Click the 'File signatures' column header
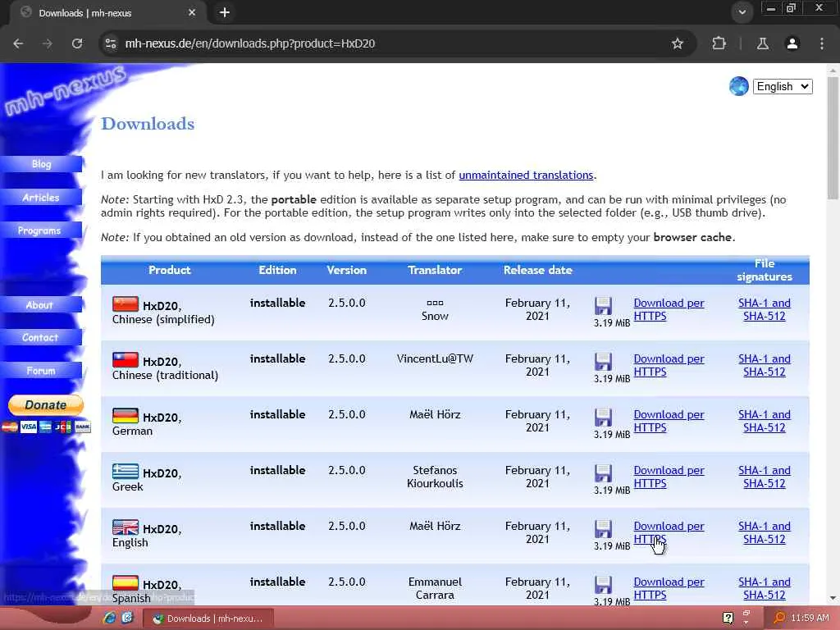Image resolution: width=840 pixels, height=630 pixels. tap(765, 270)
